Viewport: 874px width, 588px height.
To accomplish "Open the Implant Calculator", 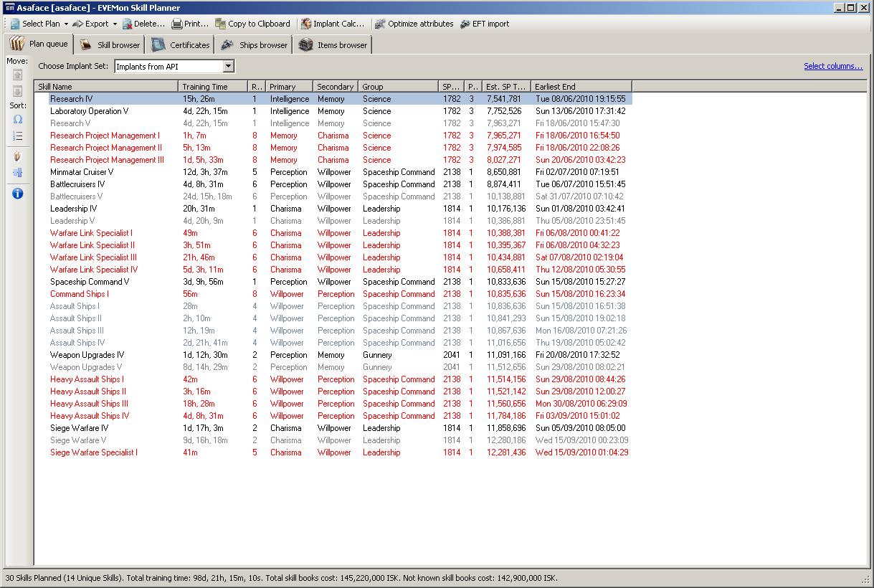I will (333, 24).
